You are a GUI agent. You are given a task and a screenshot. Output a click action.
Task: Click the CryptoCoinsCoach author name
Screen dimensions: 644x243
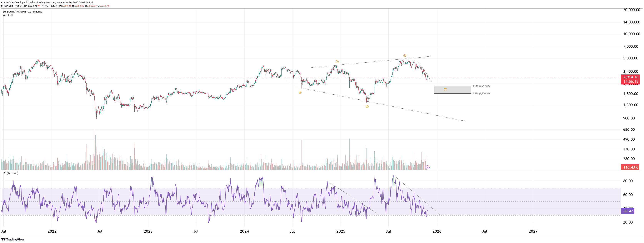pos(11,2)
